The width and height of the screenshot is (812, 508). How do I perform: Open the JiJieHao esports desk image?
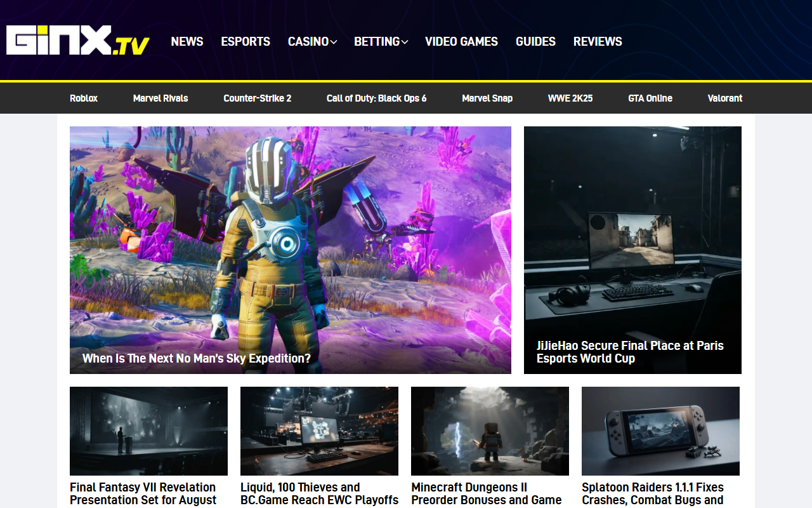(x=632, y=250)
